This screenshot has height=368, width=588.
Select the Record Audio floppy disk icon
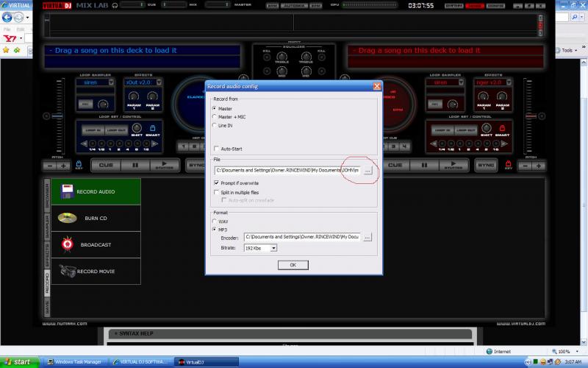(67, 191)
